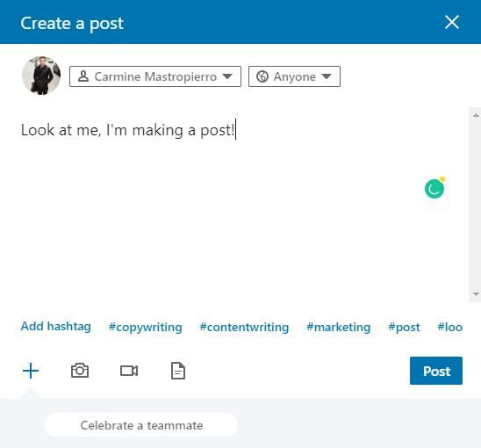Open the green Grammarly icon
This screenshot has width=481, height=448.
(434, 188)
